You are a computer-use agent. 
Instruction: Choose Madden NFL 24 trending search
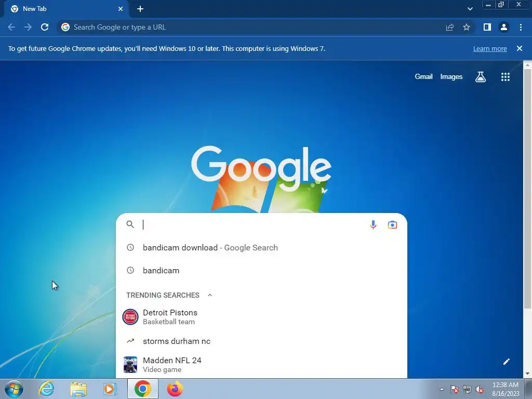pyautogui.click(x=261, y=365)
